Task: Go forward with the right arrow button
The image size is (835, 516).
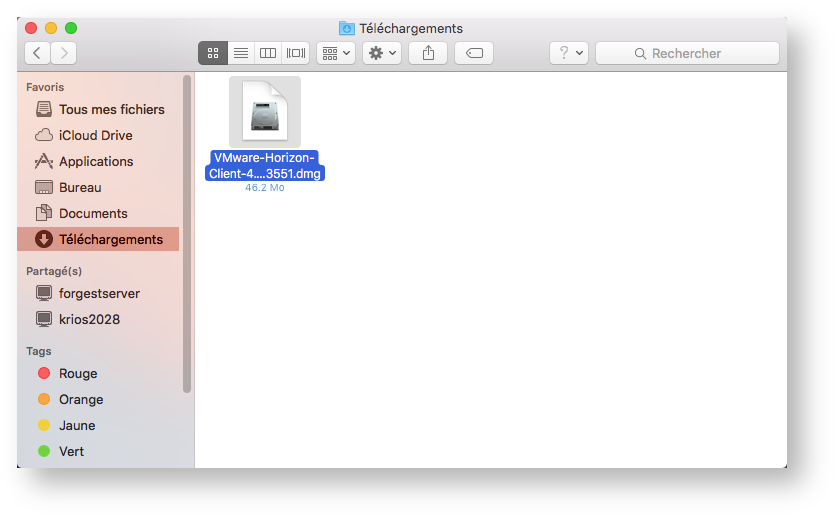Action: pos(64,53)
